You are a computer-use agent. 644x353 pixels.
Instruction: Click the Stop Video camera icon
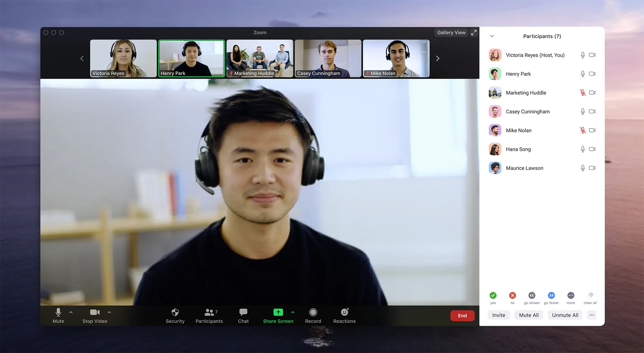pyautogui.click(x=94, y=312)
